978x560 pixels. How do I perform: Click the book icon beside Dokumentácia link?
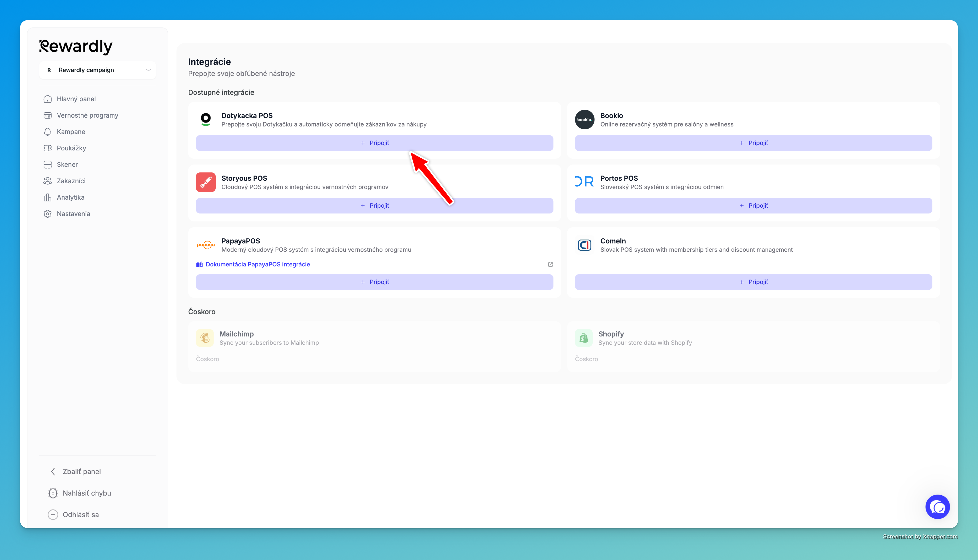[199, 265]
